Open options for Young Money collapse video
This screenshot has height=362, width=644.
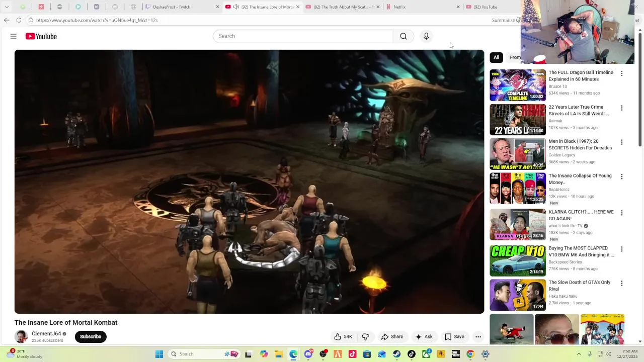[622, 177]
